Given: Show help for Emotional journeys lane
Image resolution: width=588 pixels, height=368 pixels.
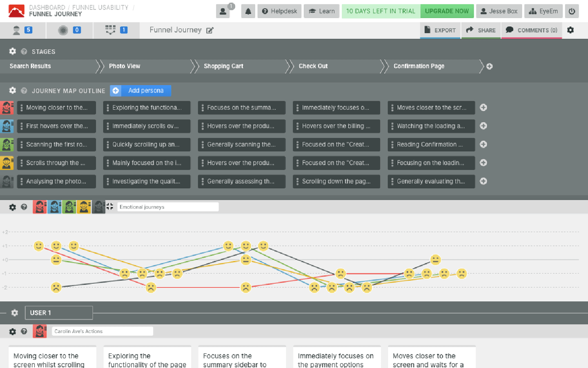Looking at the screenshot, I should (24, 207).
